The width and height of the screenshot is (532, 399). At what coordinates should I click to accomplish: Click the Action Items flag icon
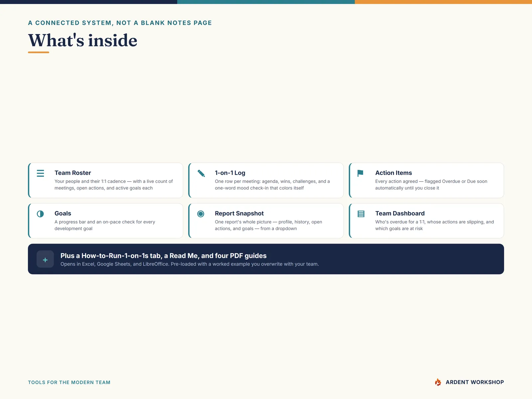(x=360, y=173)
